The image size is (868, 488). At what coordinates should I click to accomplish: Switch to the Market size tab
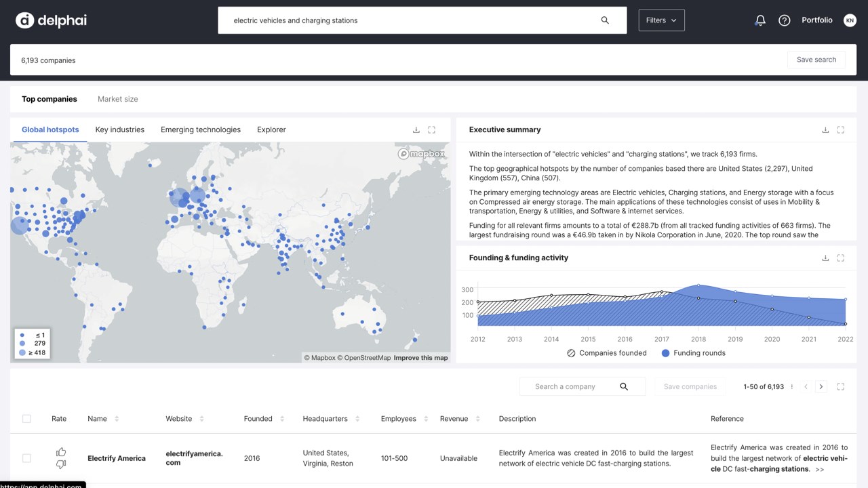tap(118, 99)
